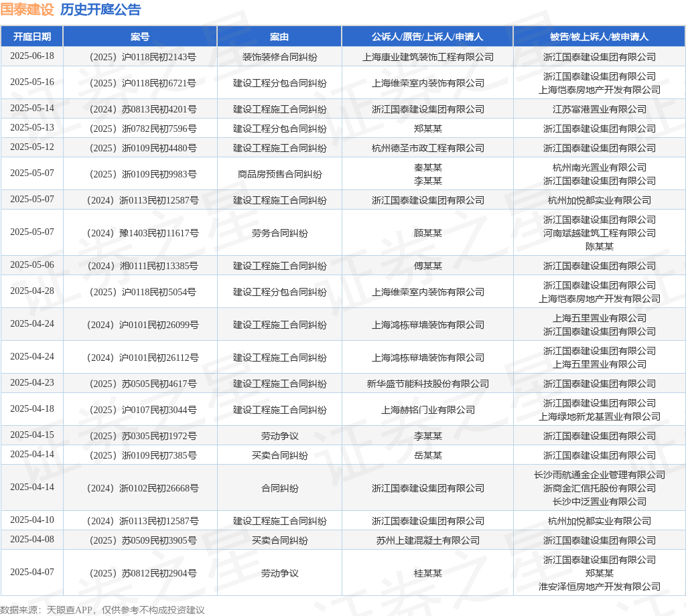Select the date 2025-06-18
This screenshot has height=616, width=686.
tap(32, 56)
